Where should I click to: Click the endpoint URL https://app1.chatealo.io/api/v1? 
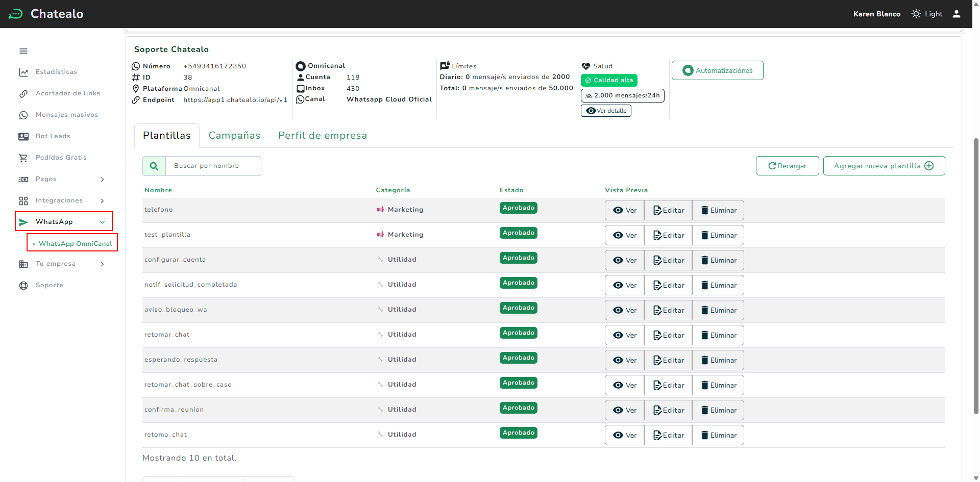click(x=235, y=100)
